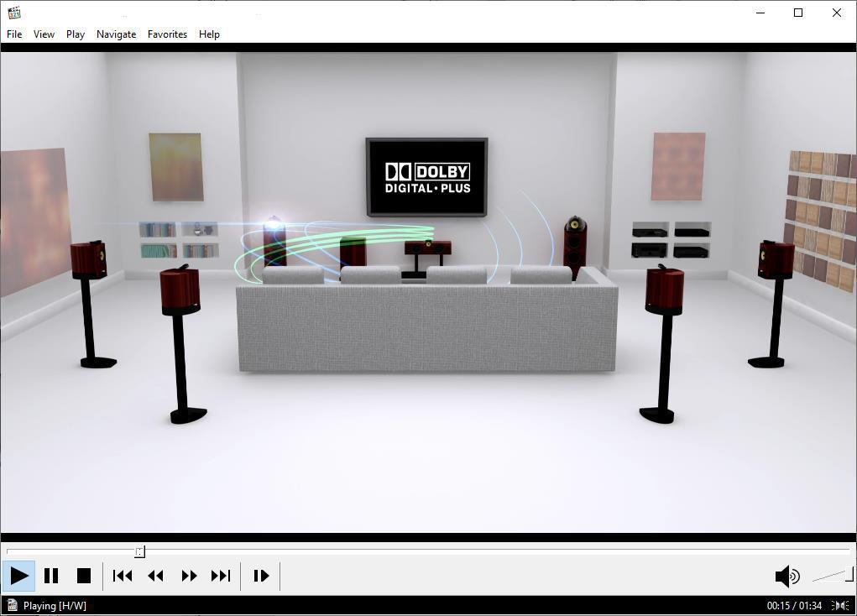The width and height of the screenshot is (857, 616).
Task: Minimize the player window
Action: pyautogui.click(x=760, y=13)
